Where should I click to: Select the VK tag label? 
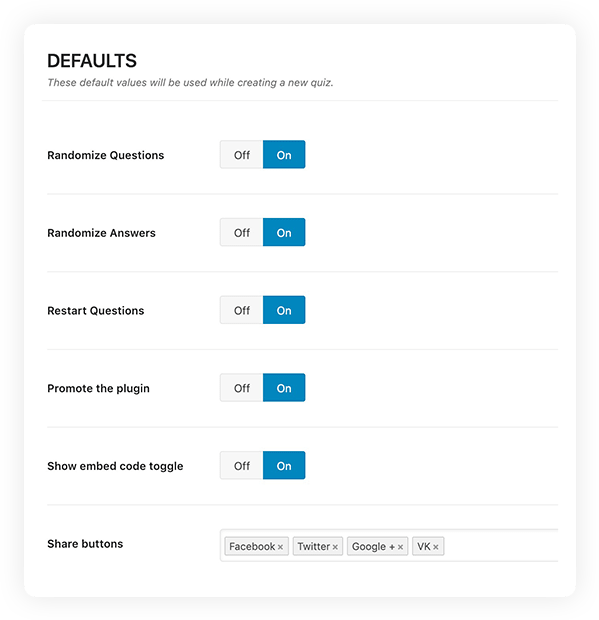tap(423, 546)
